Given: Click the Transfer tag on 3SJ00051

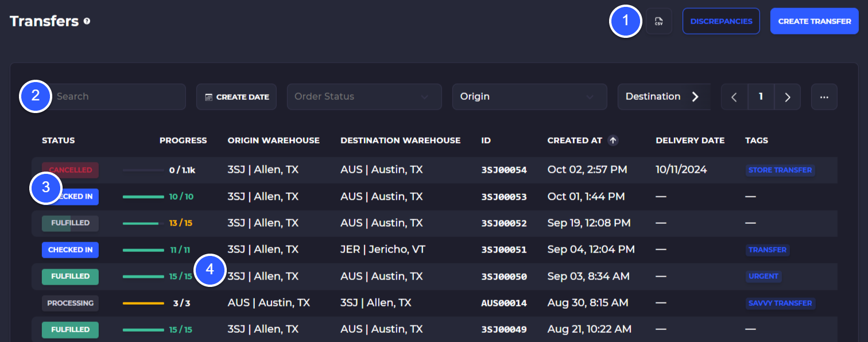Looking at the screenshot, I should pyautogui.click(x=768, y=250).
